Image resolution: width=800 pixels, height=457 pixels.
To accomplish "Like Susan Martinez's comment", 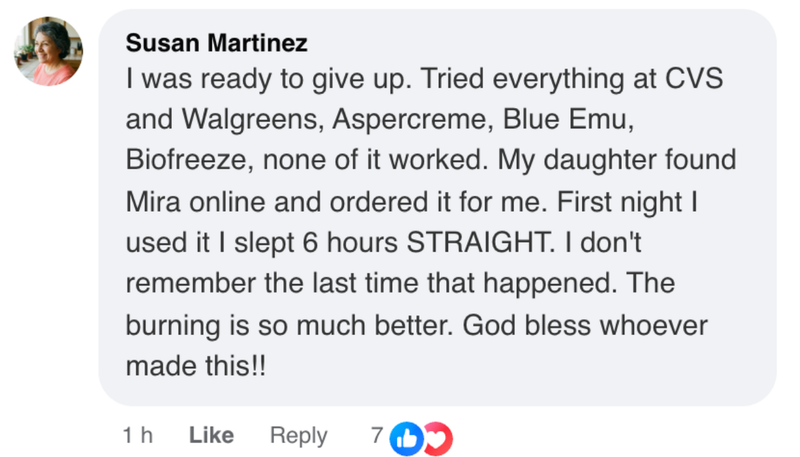I will click(x=211, y=435).
